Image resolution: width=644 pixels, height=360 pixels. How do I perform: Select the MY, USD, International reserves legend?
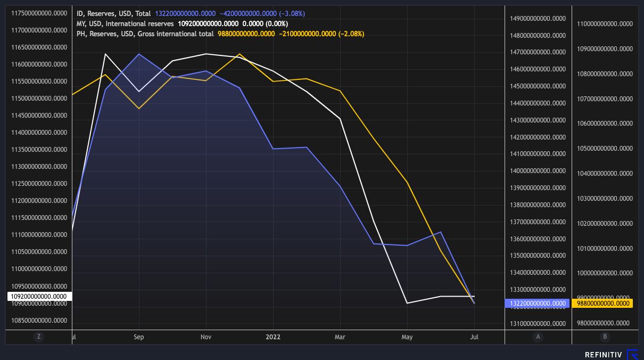point(125,23)
